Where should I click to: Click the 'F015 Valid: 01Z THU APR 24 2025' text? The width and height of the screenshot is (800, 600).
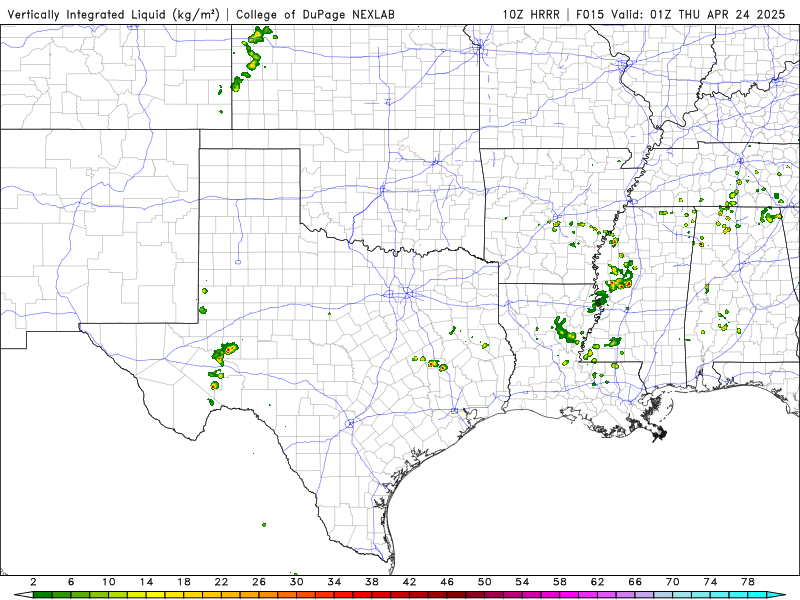681,15
